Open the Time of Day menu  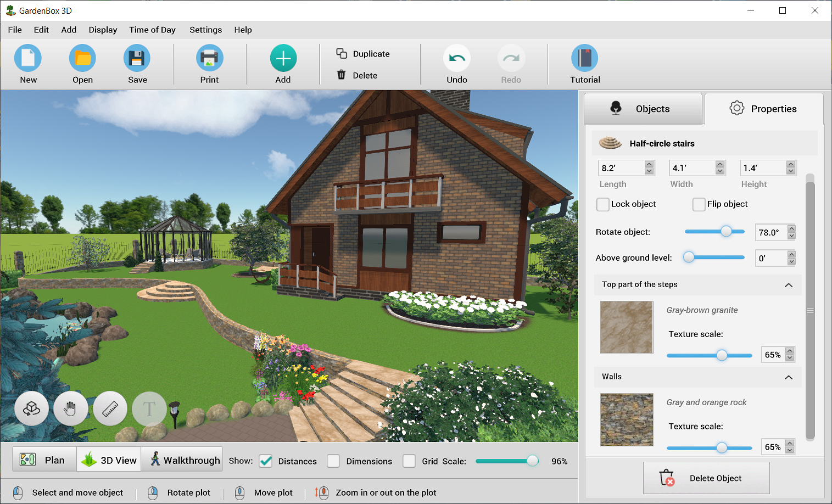pos(152,30)
